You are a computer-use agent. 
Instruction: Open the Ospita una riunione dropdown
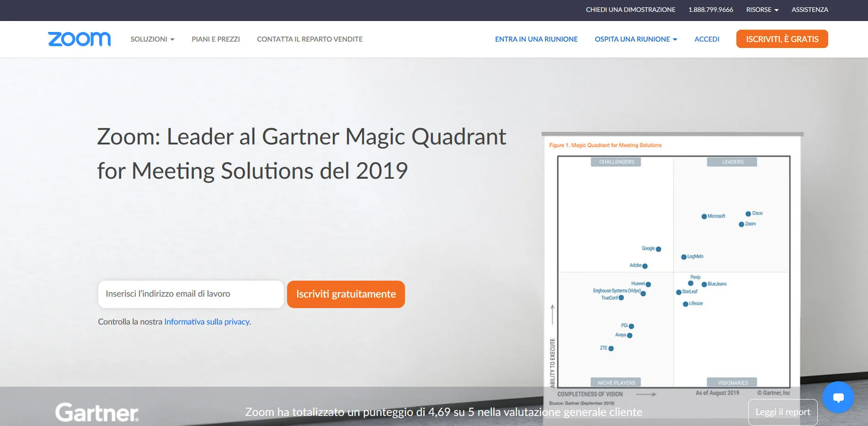(635, 39)
